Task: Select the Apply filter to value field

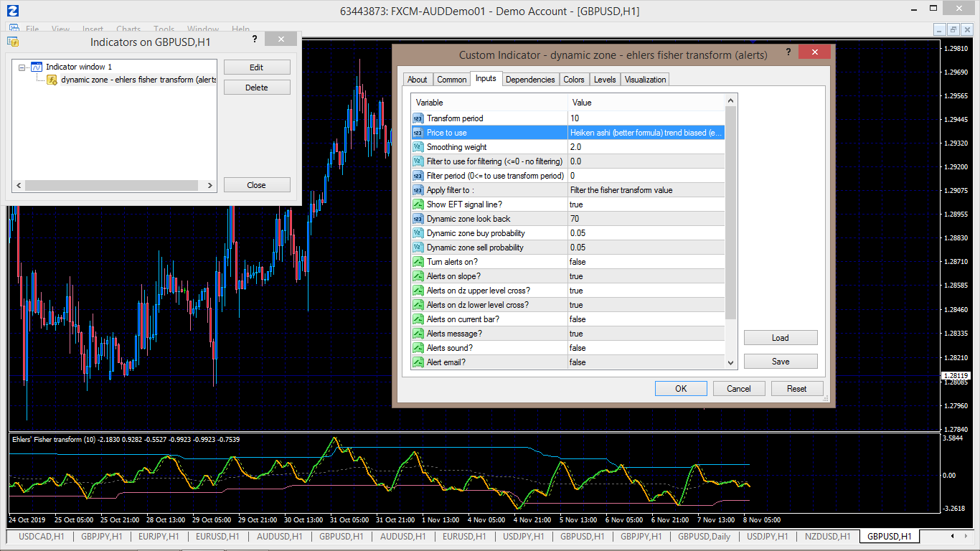Action: pos(646,190)
